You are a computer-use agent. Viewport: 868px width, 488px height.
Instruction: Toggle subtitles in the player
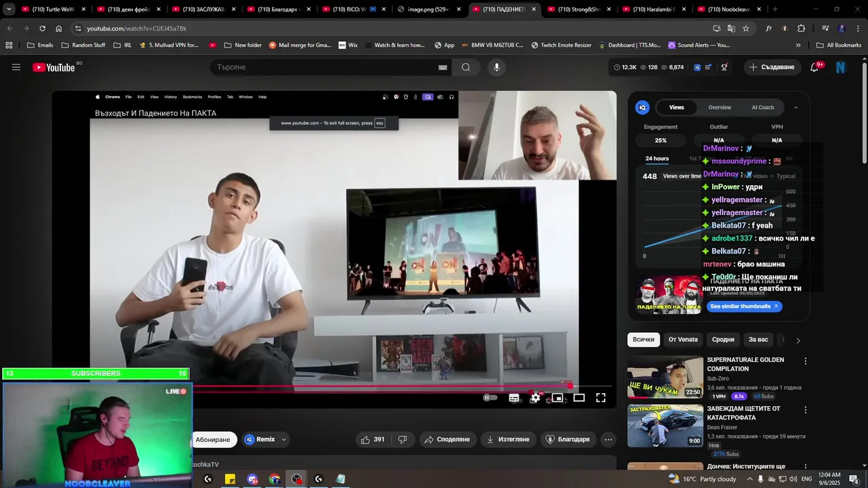[x=514, y=398]
